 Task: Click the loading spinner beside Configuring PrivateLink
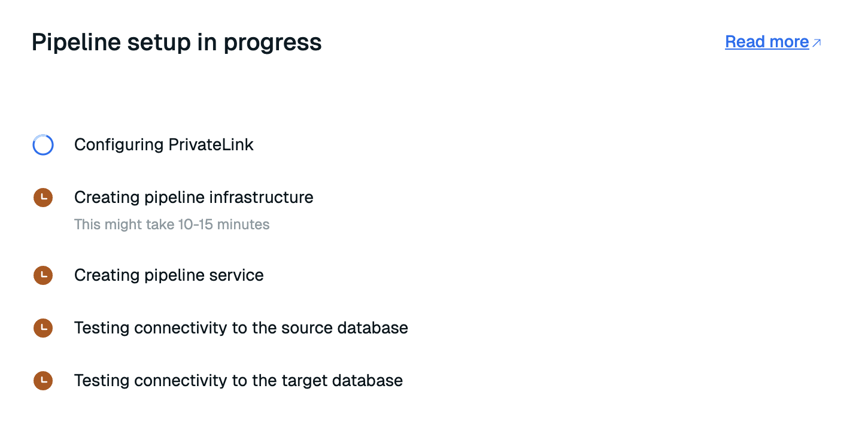pyautogui.click(x=43, y=145)
